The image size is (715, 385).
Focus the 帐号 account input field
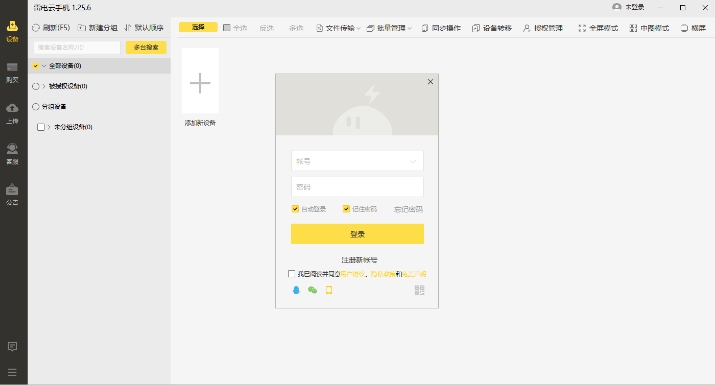[x=358, y=161]
